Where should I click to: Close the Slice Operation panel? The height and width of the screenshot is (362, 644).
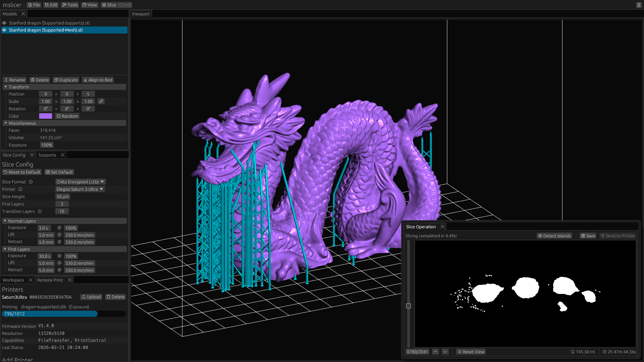tap(442, 227)
